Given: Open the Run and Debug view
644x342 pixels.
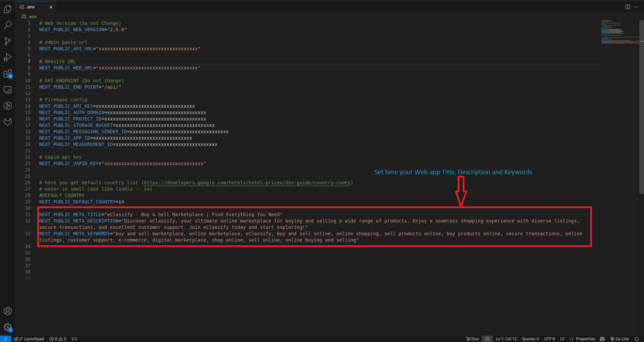Looking at the screenshot, I should 7,57.
